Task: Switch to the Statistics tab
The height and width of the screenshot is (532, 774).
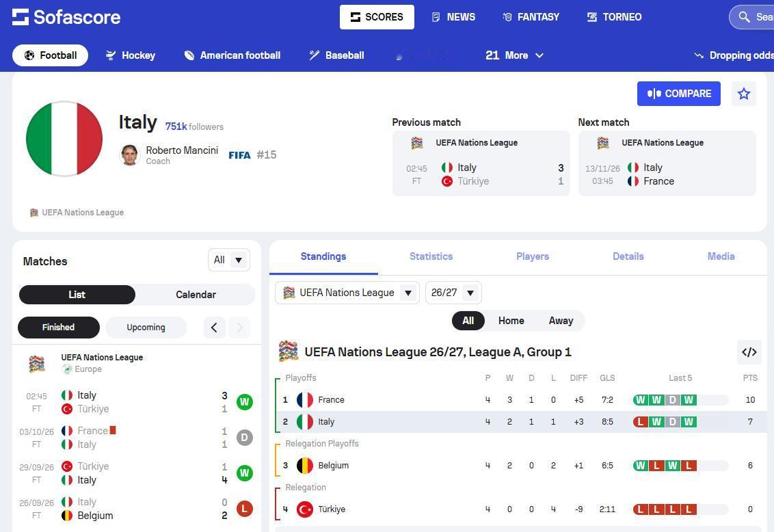Action: click(431, 256)
